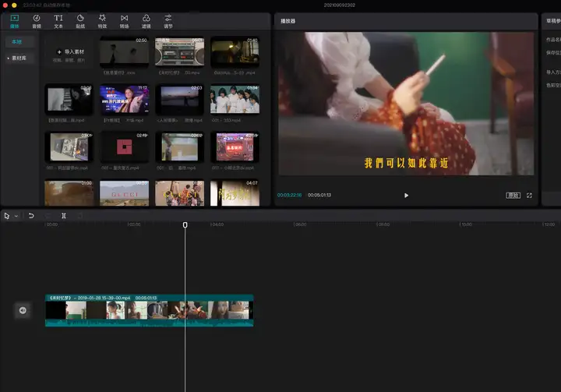Select the yellow GUCCI group clip
This screenshot has height=392, width=561.
(x=180, y=193)
